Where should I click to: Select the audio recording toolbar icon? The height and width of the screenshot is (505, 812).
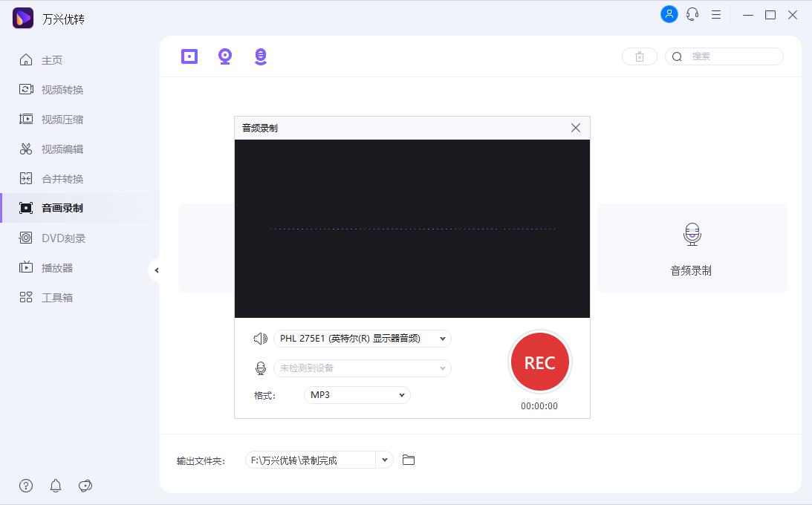click(x=261, y=56)
